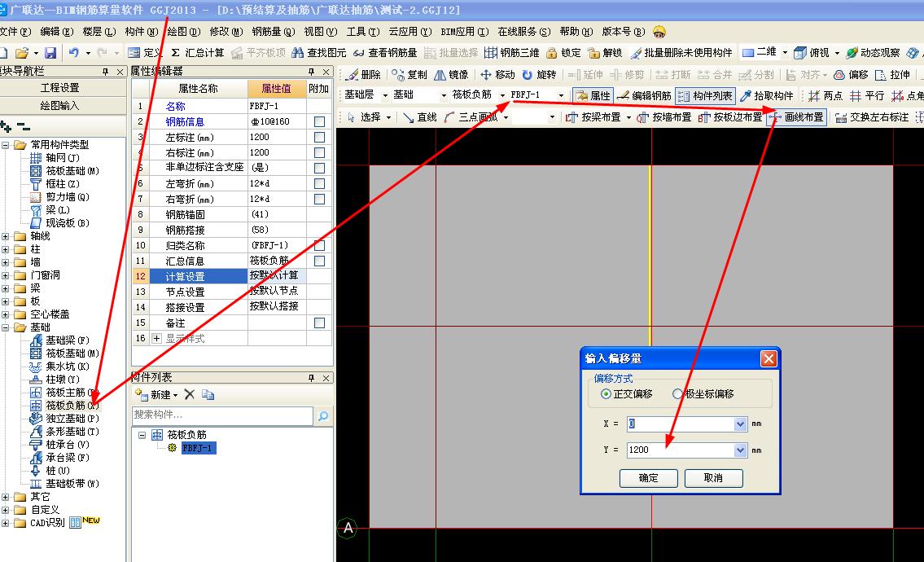This screenshot has height=562, width=924.
Task: Click the 搜索构件 search field
Action: (x=222, y=415)
